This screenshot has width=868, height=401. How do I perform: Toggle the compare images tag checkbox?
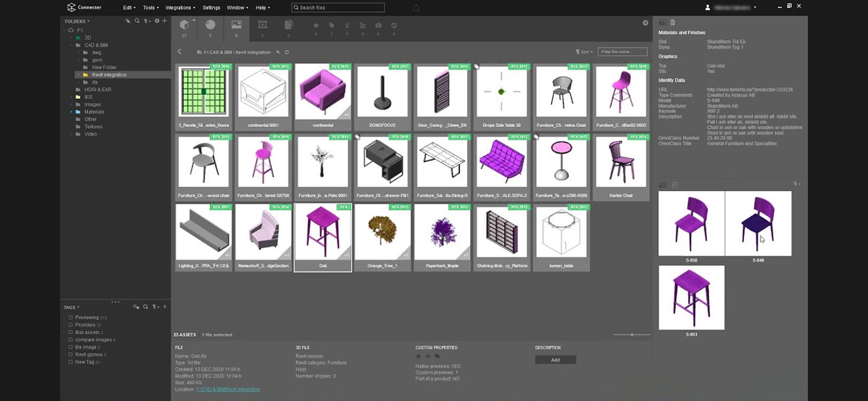[x=71, y=340]
